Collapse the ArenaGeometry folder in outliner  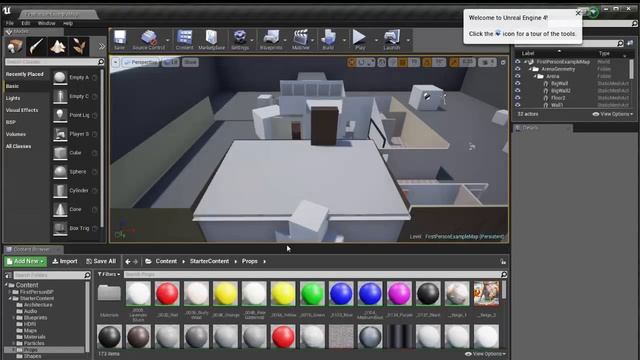point(531,69)
